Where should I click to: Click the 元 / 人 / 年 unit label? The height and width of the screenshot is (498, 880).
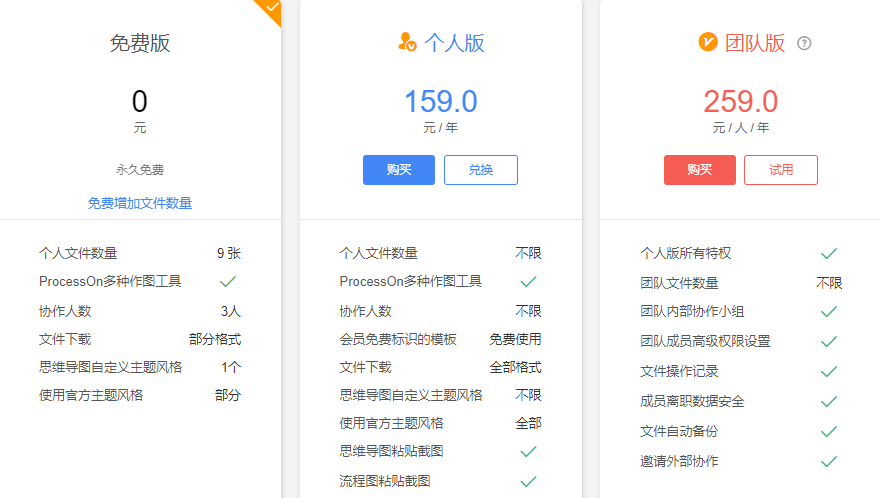coord(741,128)
